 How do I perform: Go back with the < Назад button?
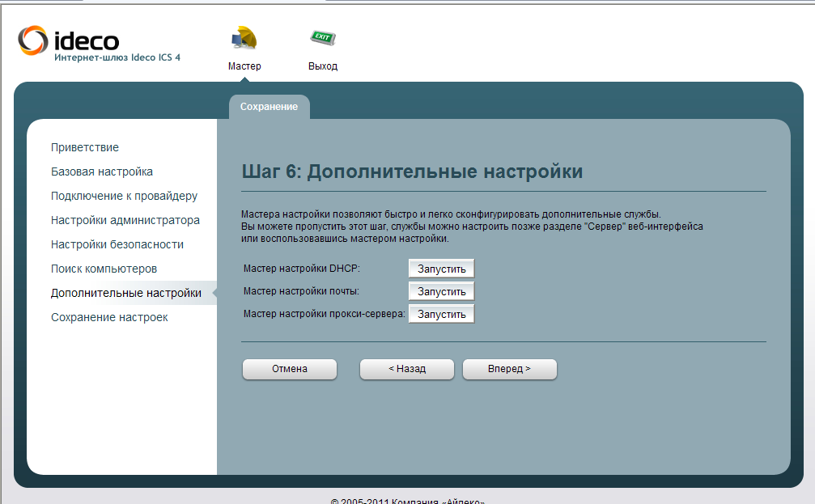coord(406,369)
